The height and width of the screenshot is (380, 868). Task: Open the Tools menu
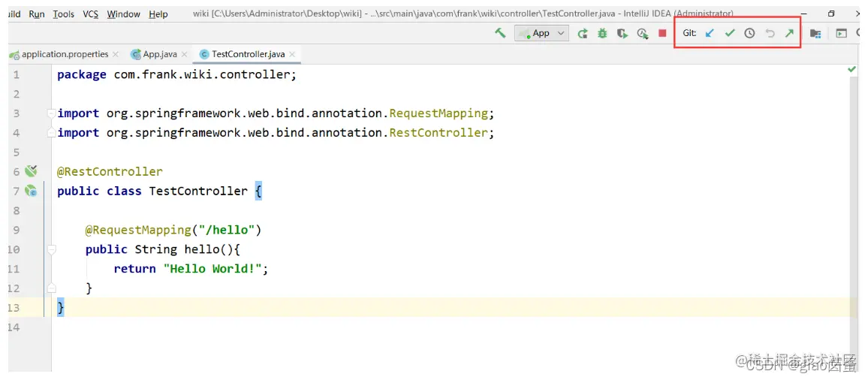[64, 14]
